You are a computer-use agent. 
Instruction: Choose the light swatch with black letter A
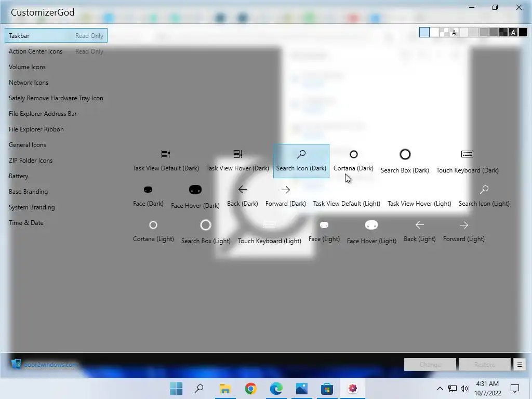coord(454,32)
